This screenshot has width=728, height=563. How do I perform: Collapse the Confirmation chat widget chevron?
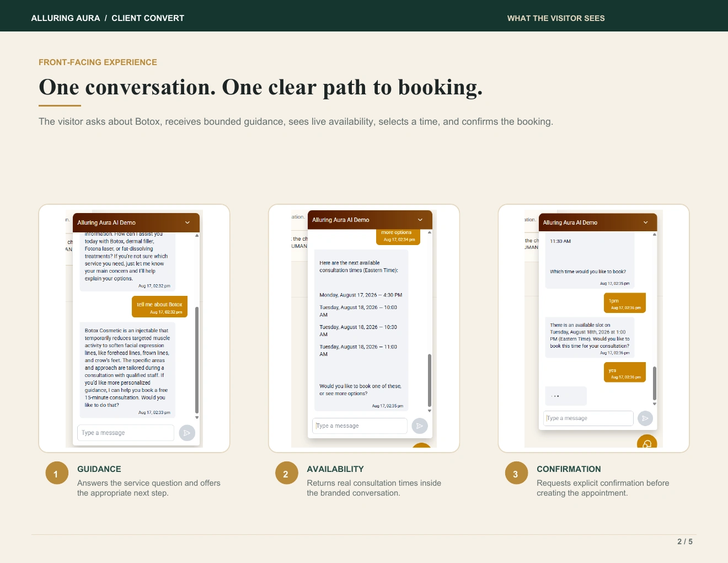pos(646,222)
